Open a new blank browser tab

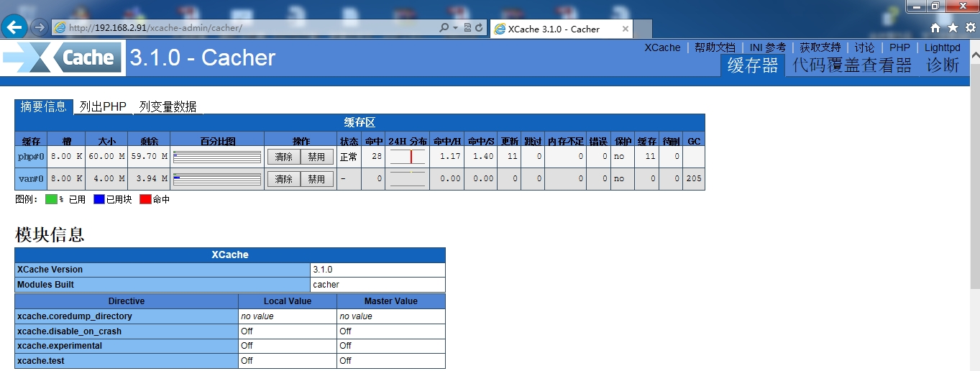coord(643,29)
